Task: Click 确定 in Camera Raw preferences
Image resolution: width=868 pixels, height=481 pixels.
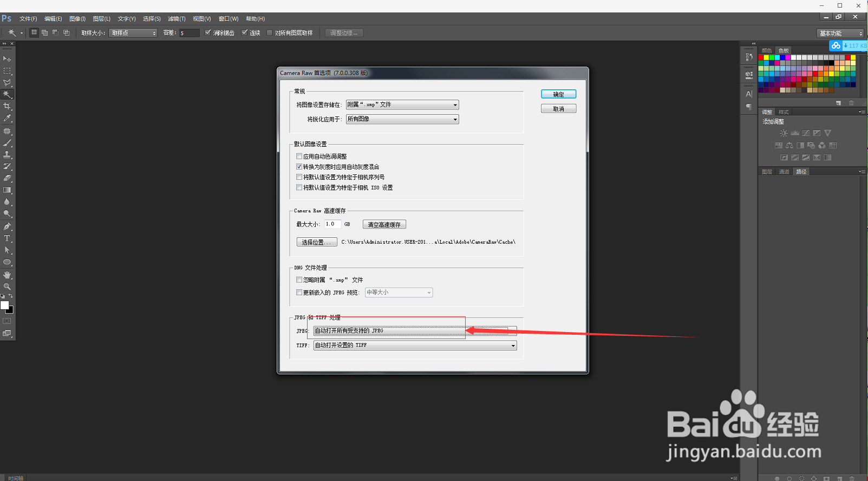Action: tap(558, 94)
